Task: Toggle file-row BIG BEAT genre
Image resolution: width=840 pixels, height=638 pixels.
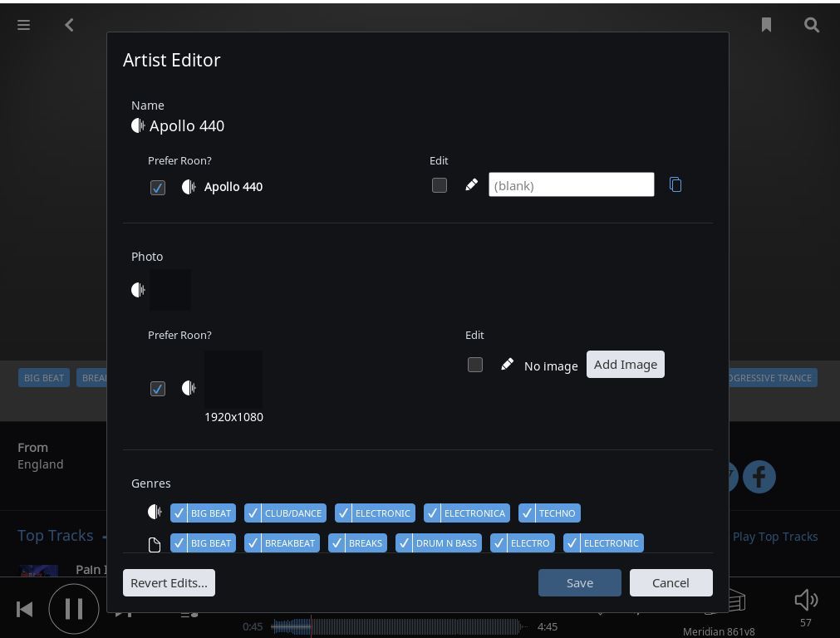Action: pos(203,542)
